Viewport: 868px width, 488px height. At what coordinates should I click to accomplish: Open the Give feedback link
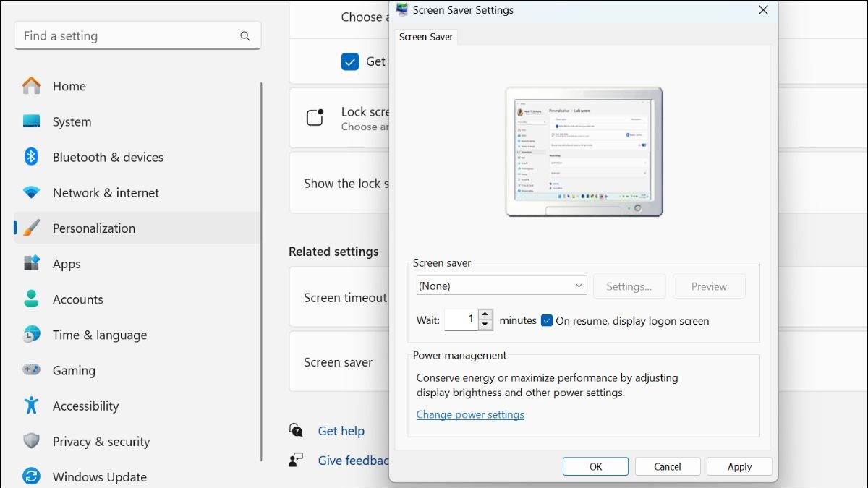[353, 461]
